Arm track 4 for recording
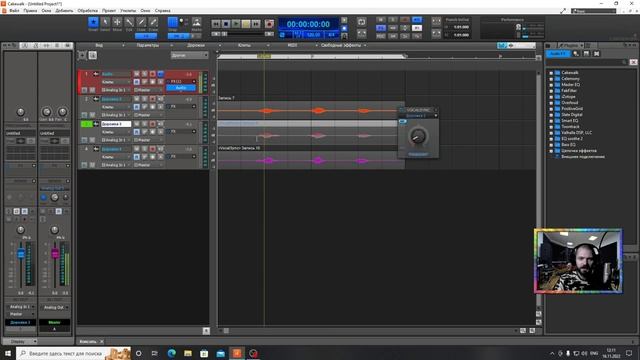The image size is (640, 360). pyautogui.click(x=152, y=149)
